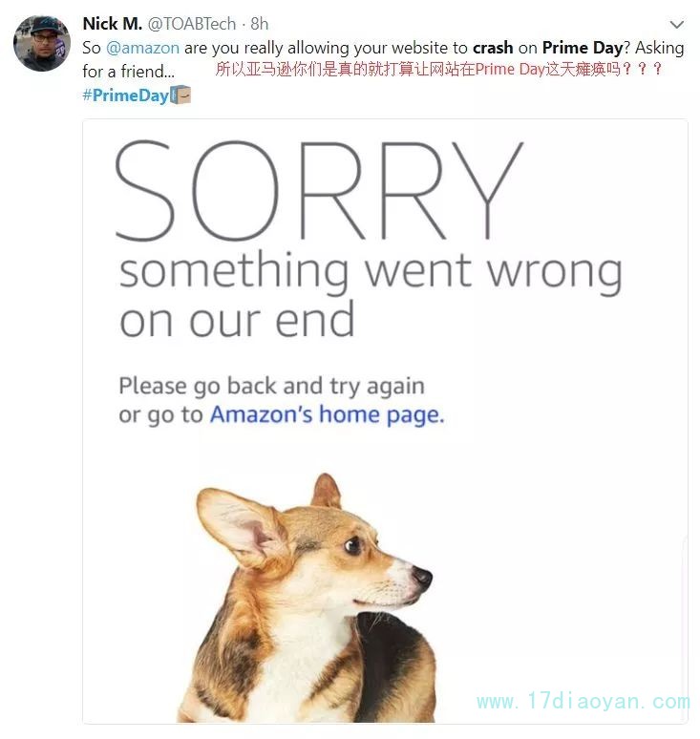Screen dimensions: 700x739
Task: Click the corgi's black nose
Action: tap(421, 576)
